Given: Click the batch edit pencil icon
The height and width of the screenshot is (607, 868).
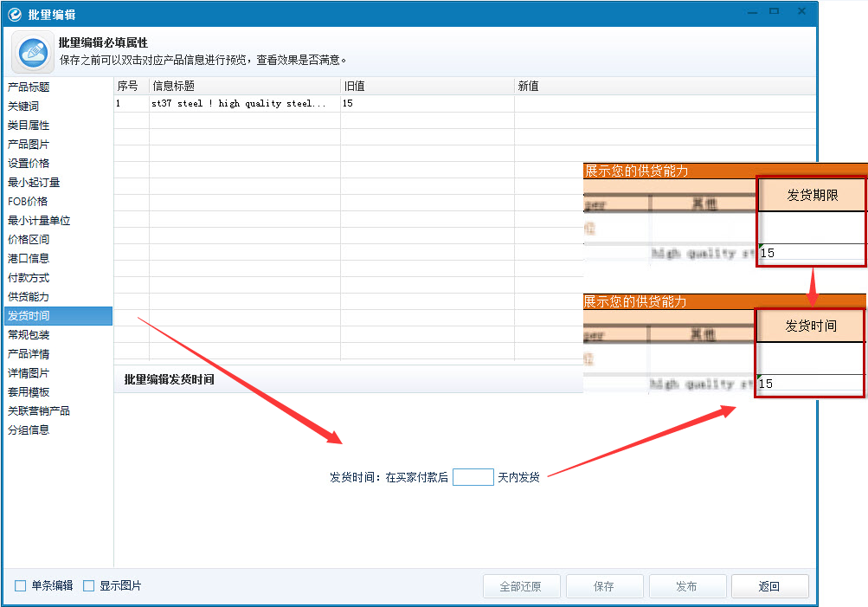Looking at the screenshot, I should pyautogui.click(x=34, y=51).
